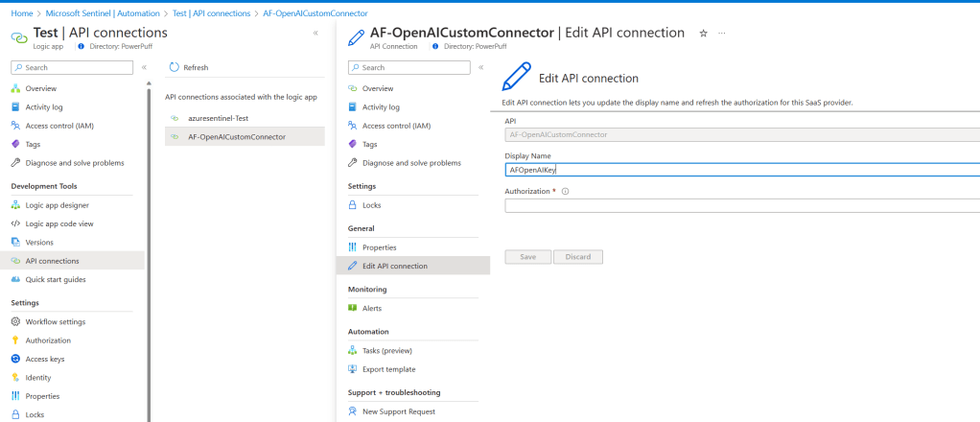Screen dimensions: 980x422
Task: Click the Refresh icon in API connections
Action: [174, 67]
